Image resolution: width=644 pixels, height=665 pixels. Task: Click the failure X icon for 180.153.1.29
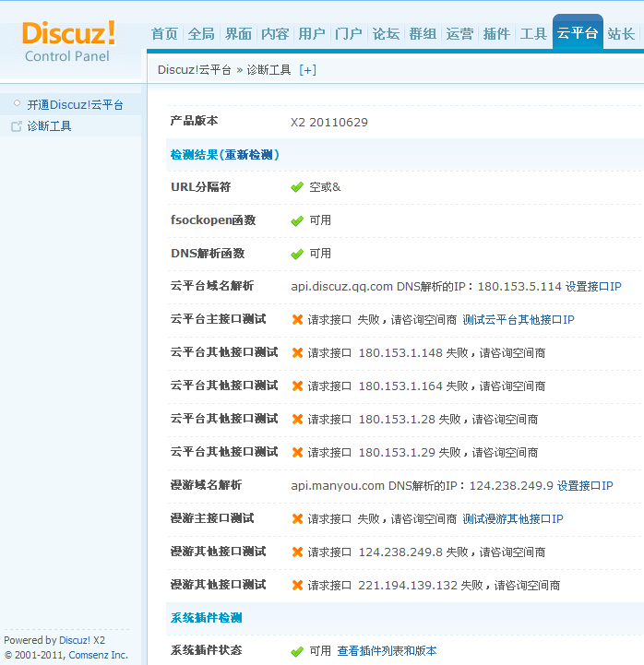tap(297, 453)
